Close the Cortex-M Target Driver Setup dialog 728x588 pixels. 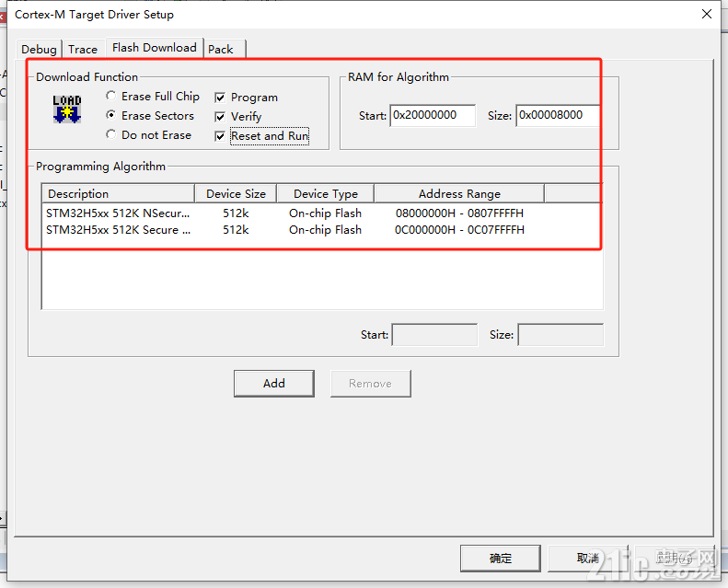tap(707, 14)
